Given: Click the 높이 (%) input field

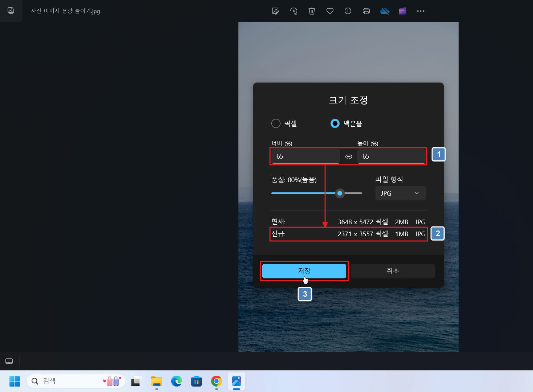Looking at the screenshot, I should pos(391,156).
